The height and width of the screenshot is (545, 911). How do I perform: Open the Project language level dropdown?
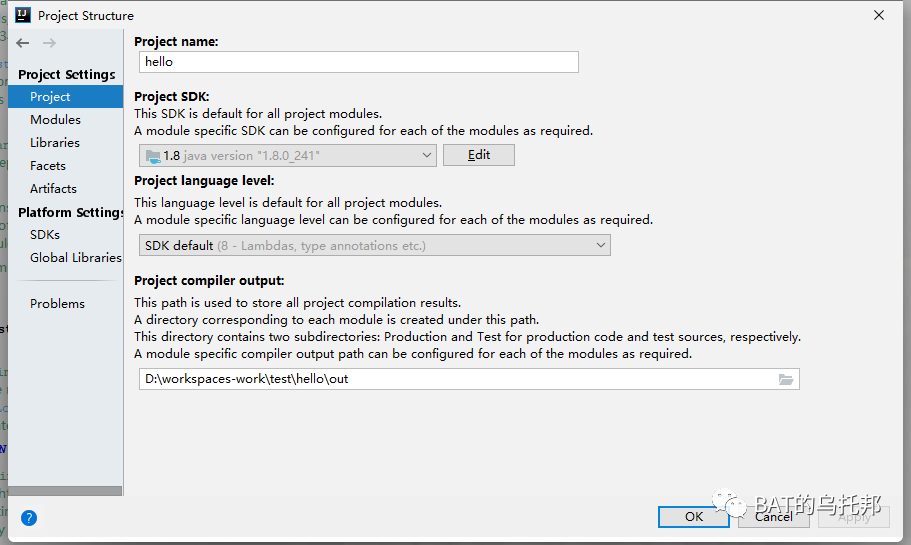[x=375, y=245]
